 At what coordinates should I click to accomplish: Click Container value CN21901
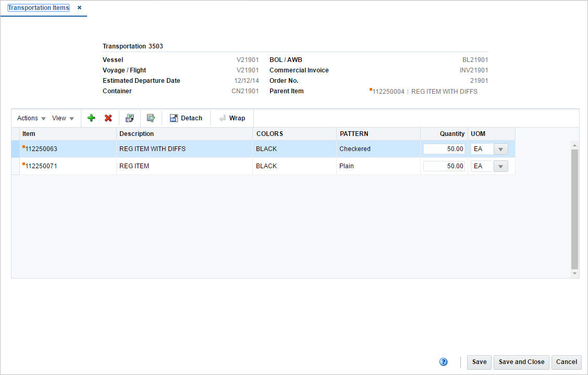(x=245, y=91)
